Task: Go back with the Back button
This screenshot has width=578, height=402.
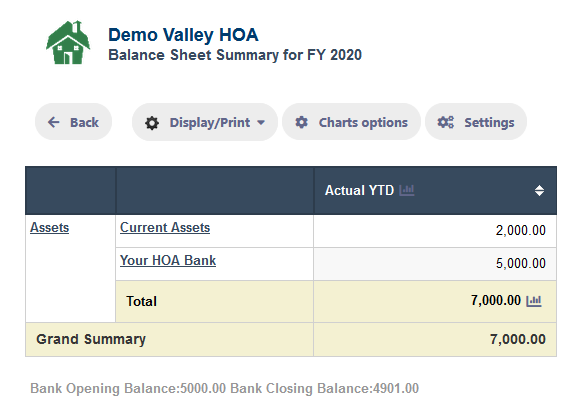Action: coord(73,122)
